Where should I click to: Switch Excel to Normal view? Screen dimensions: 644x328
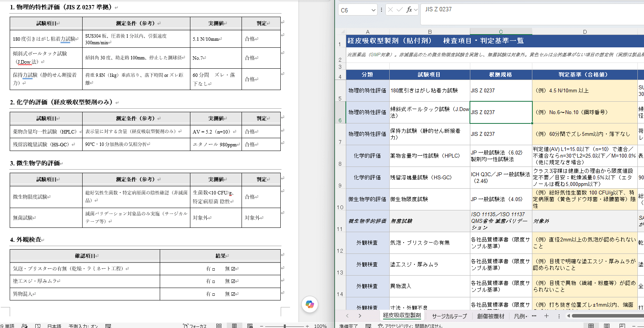[x=591, y=325]
